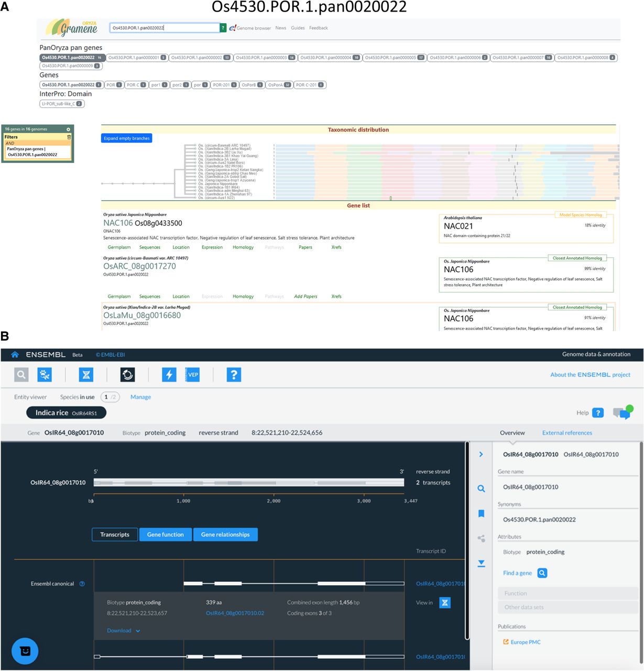
Task: Toggle the OsPorA gene filter pill
Action: pyautogui.click(x=279, y=85)
